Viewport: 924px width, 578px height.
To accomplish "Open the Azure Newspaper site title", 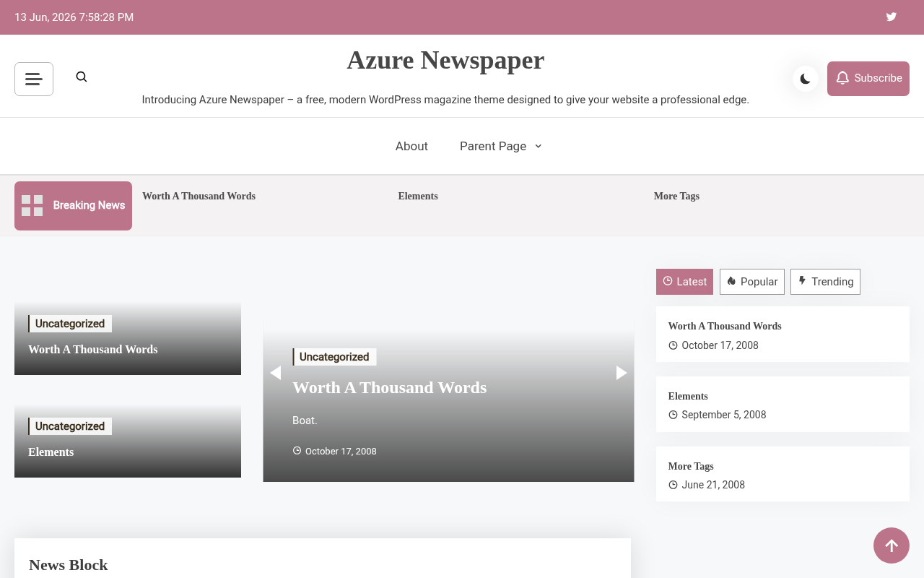I will point(445,60).
